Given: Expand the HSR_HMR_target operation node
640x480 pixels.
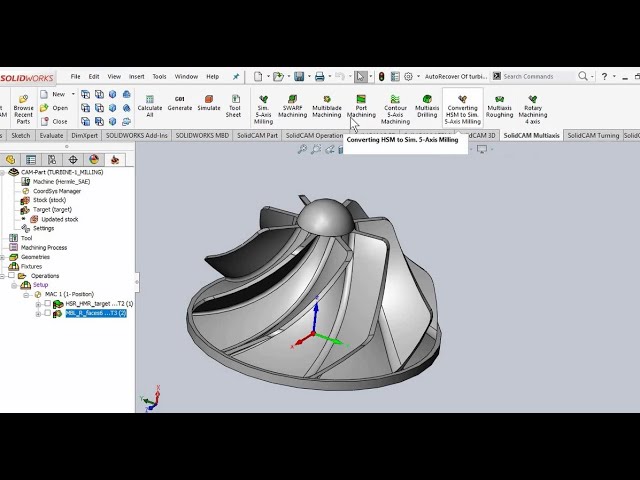Looking at the screenshot, I should click(38, 304).
